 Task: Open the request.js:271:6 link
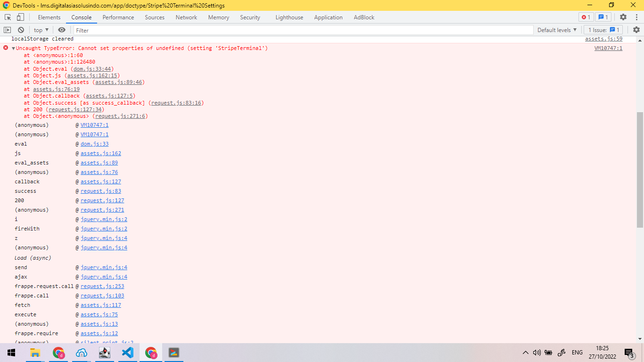pos(120,116)
